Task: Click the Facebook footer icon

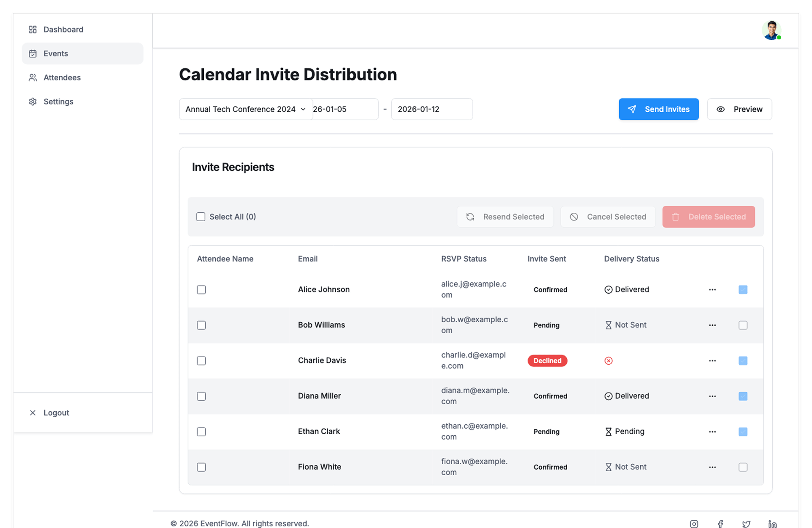Action: pos(720,524)
